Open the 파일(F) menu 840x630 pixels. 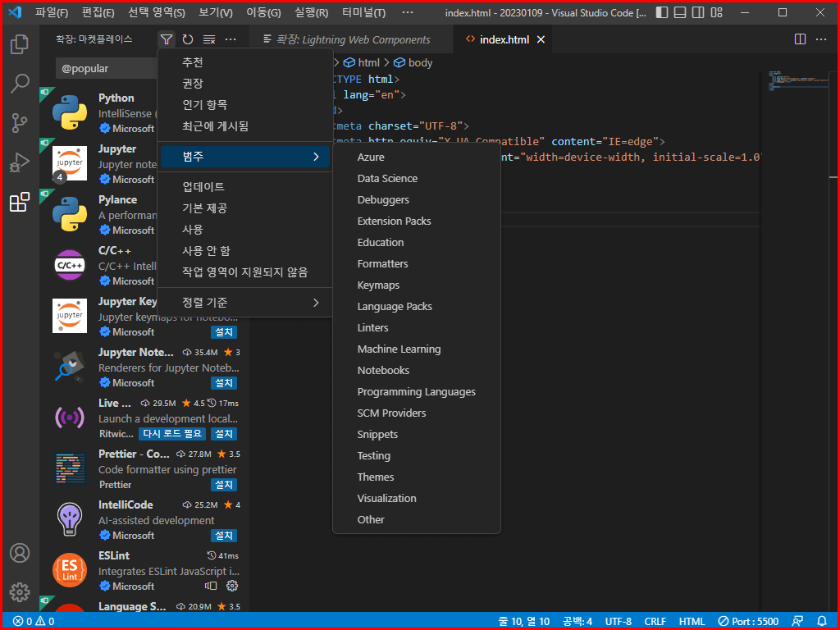[x=52, y=12]
